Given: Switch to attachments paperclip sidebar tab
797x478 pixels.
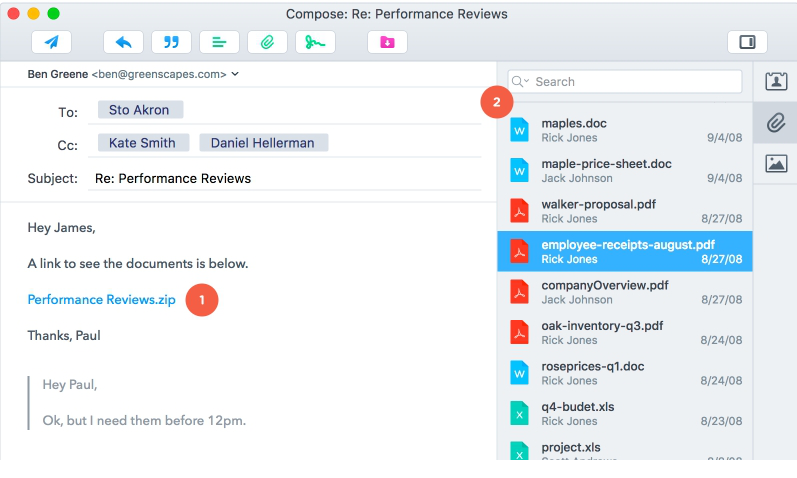Looking at the screenshot, I should (776, 123).
